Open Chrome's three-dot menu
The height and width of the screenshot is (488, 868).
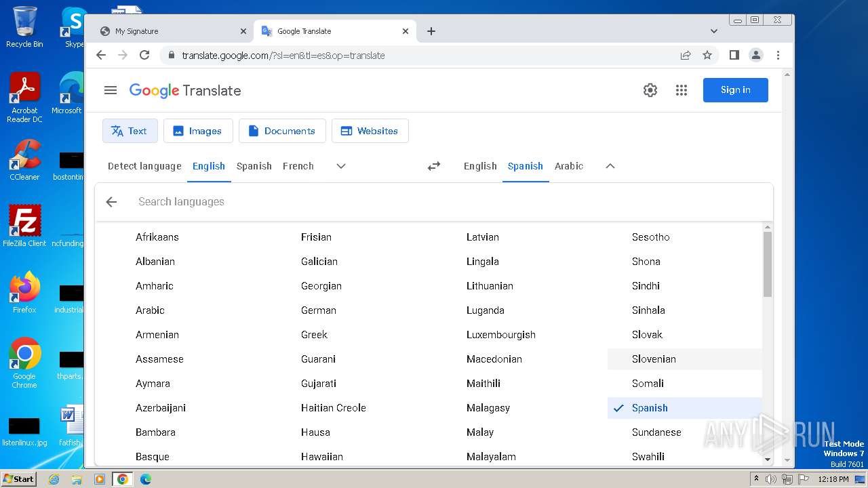coord(778,56)
